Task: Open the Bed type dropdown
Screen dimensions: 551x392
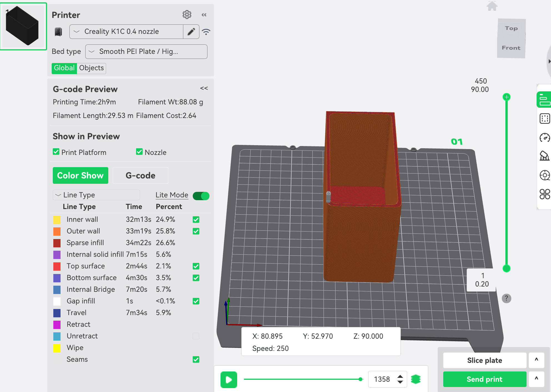Action: tap(146, 52)
